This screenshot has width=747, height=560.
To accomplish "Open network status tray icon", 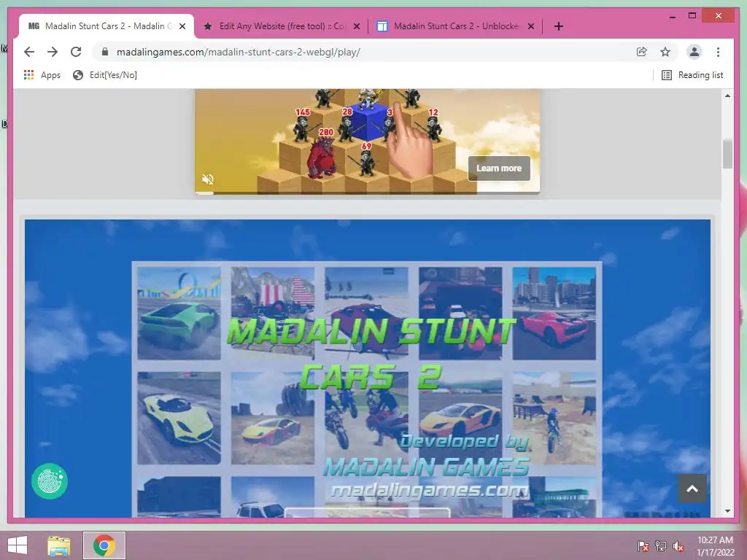I will pos(661,546).
